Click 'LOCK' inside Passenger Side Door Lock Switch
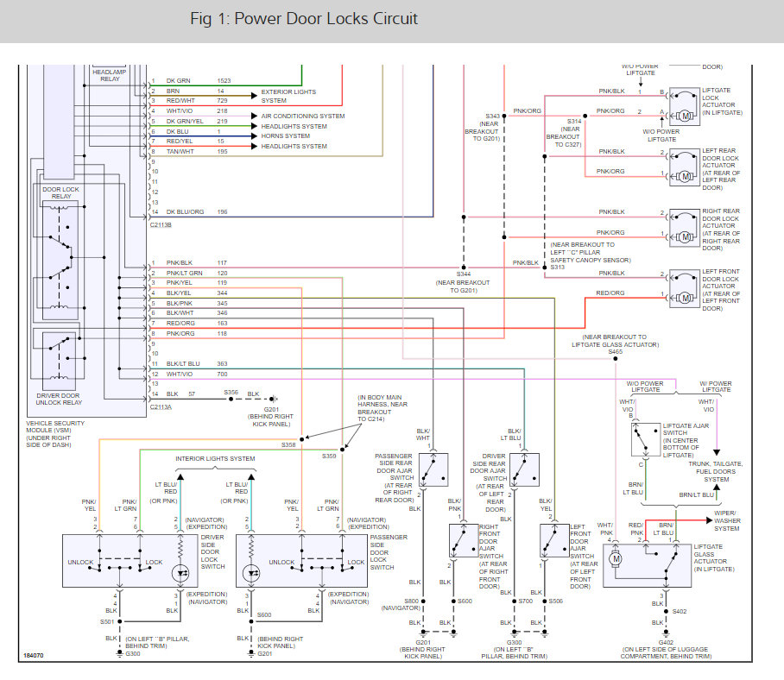Screen dimensions: 784x680 (x=357, y=563)
